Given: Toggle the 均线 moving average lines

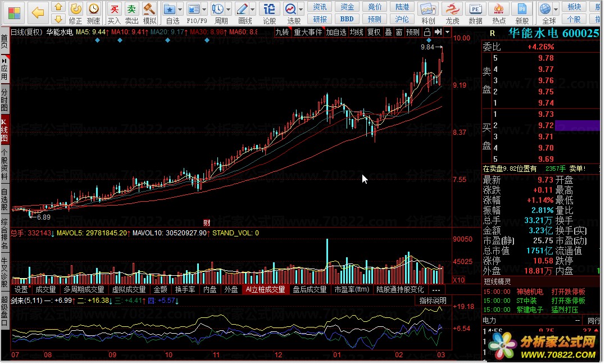Looking at the screenshot, I should pyautogui.click(x=357, y=32).
